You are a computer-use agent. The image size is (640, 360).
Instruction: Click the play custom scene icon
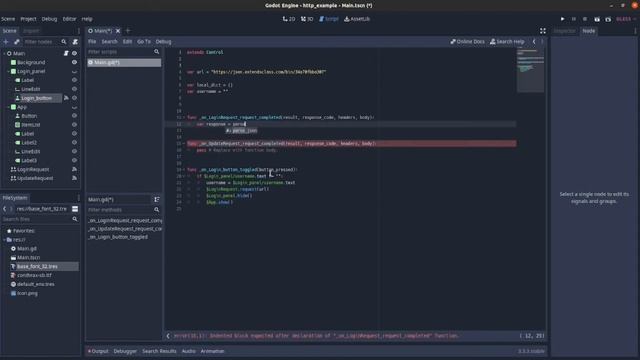(608, 19)
